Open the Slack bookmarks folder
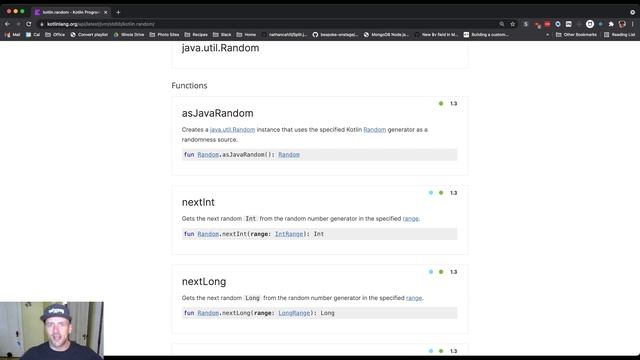640x360 pixels. 222,35
